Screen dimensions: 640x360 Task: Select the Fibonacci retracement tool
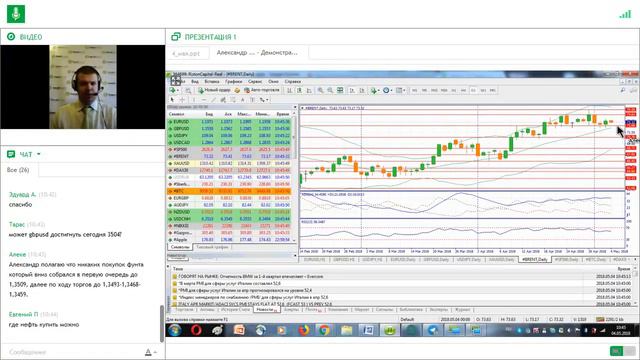(233, 100)
